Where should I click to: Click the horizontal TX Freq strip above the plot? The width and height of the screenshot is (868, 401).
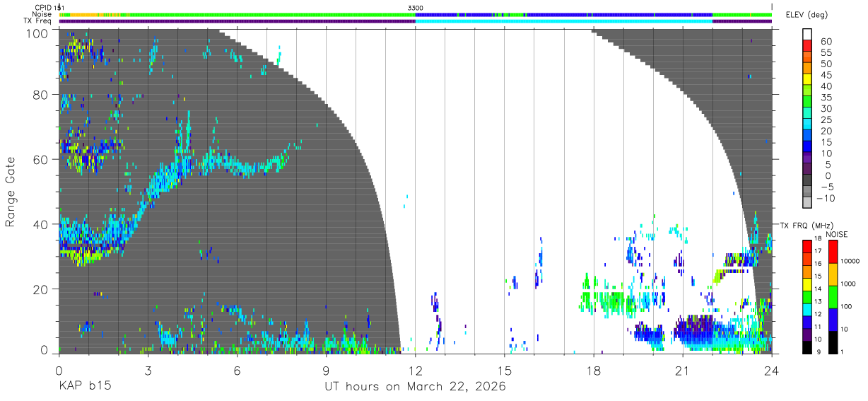(x=416, y=21)
